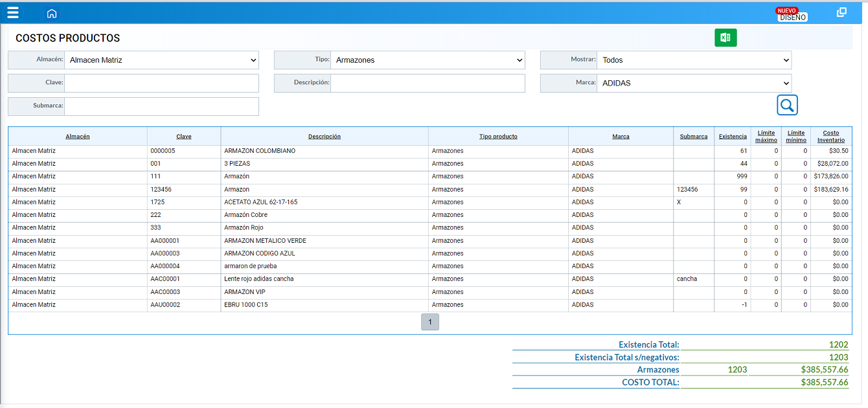Sort by Límite mínimo column header

tap(796, 137)
